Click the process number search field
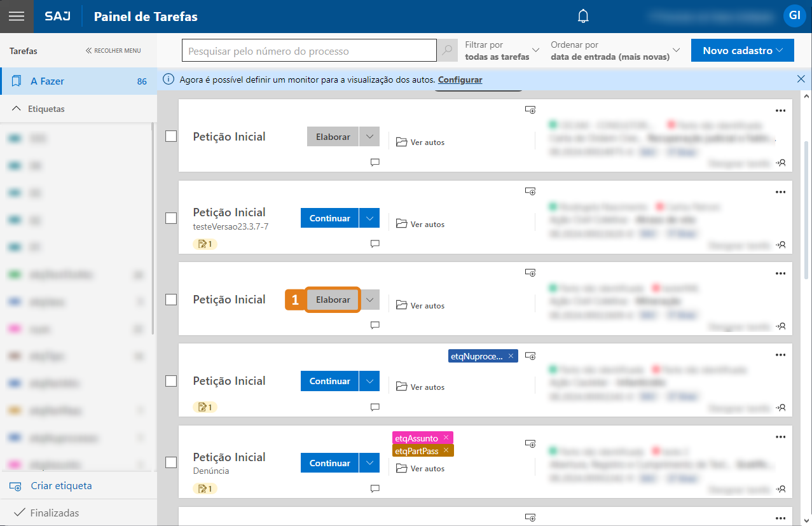This screenshot has height=526, width=812. pyautogui.click(x=308, y=51)
